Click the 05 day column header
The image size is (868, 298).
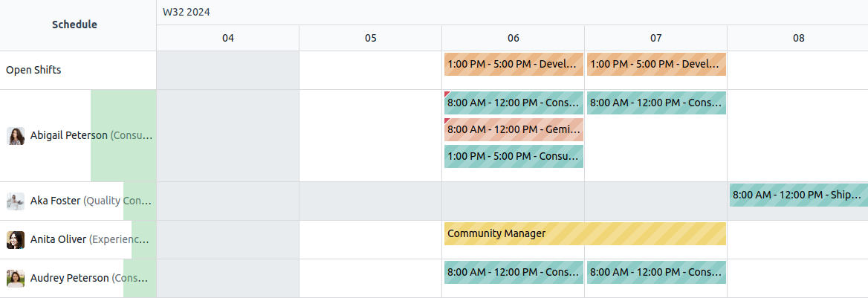(x=370, y=39)
